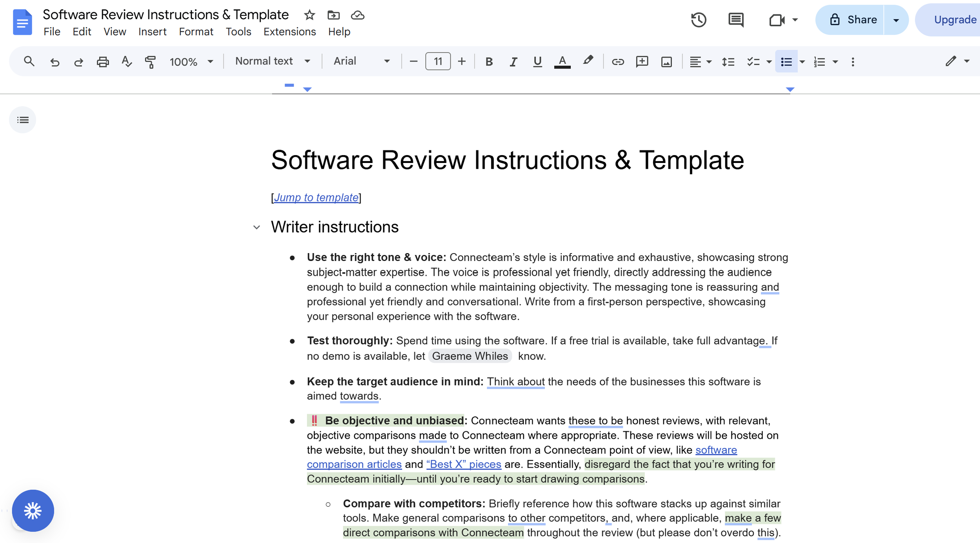Click the insert image icon
Image resolution: width=980 pixels, height=543 pixels.
click(666, 62)
